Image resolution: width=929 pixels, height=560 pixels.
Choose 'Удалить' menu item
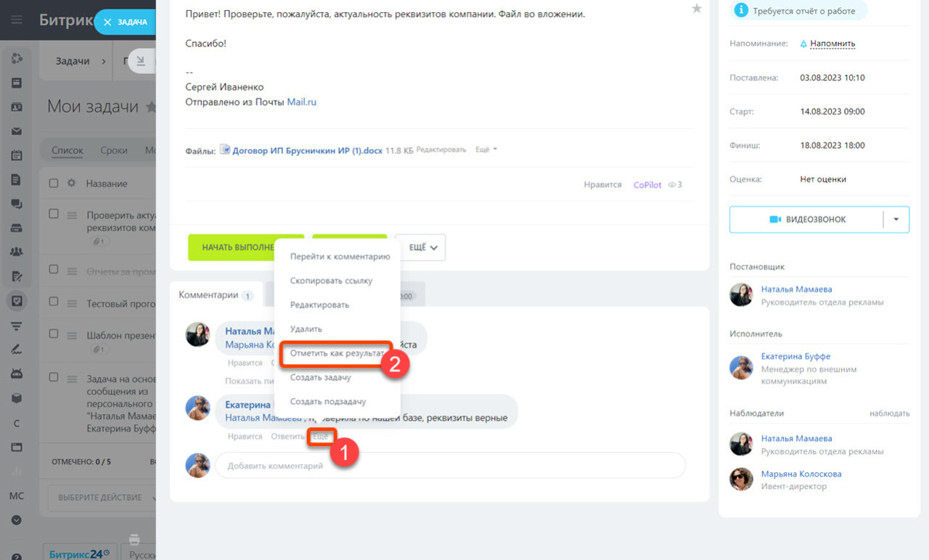coord(306,329)
